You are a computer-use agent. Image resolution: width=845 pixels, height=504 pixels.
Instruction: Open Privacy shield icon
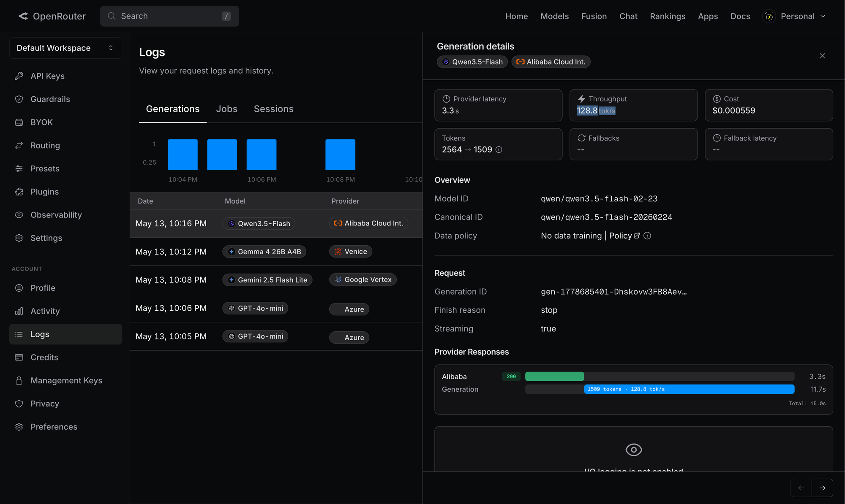tap(19, 404)
